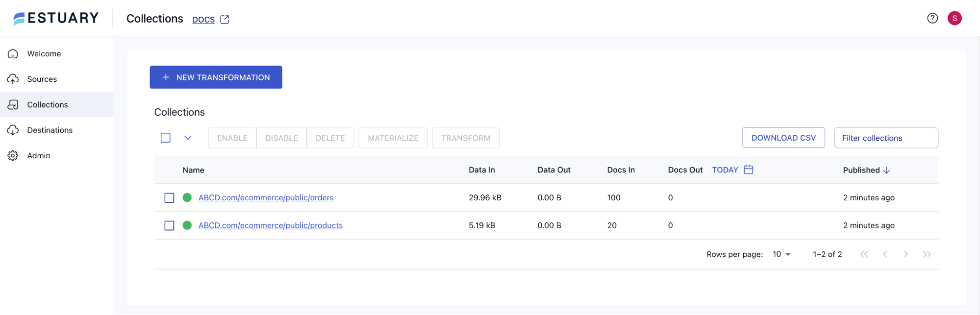This screenshot has height=315, width=980.
Task: Go to the next page arrow
Action: [x=905, y=254]
